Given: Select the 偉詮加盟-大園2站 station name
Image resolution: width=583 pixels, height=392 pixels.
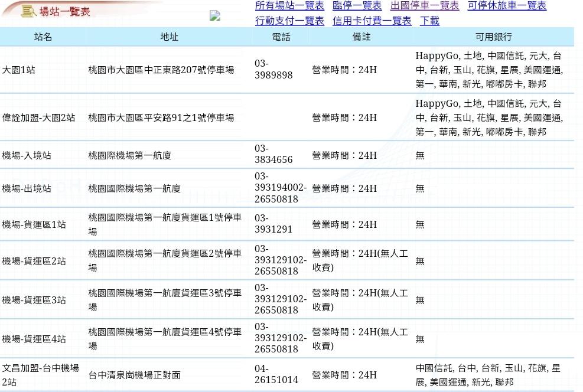Looking at the screenshot, I should pos(38,117).
